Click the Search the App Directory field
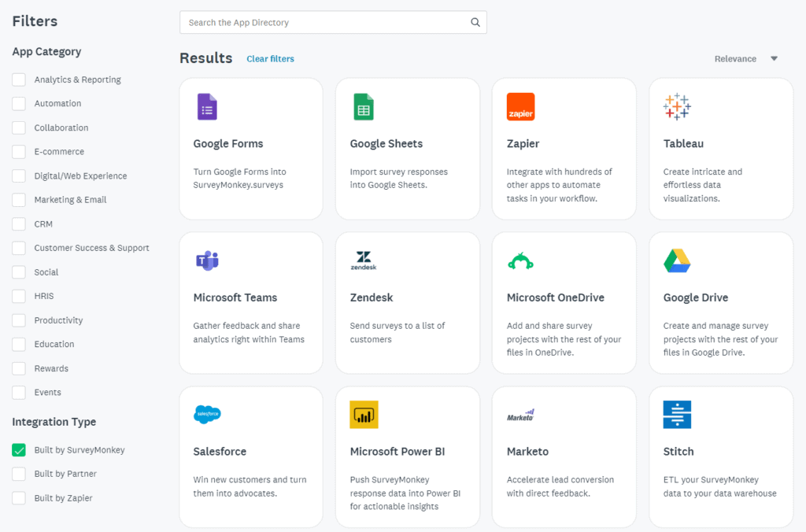 (x=333, y=23)
